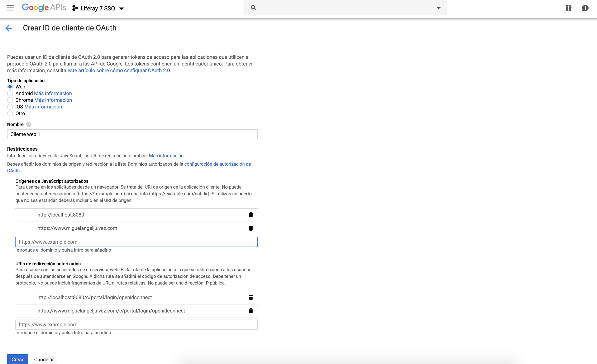
Task: Click the project hexagon icon beside Liferay 7 SSO
Action: (75, 8)
